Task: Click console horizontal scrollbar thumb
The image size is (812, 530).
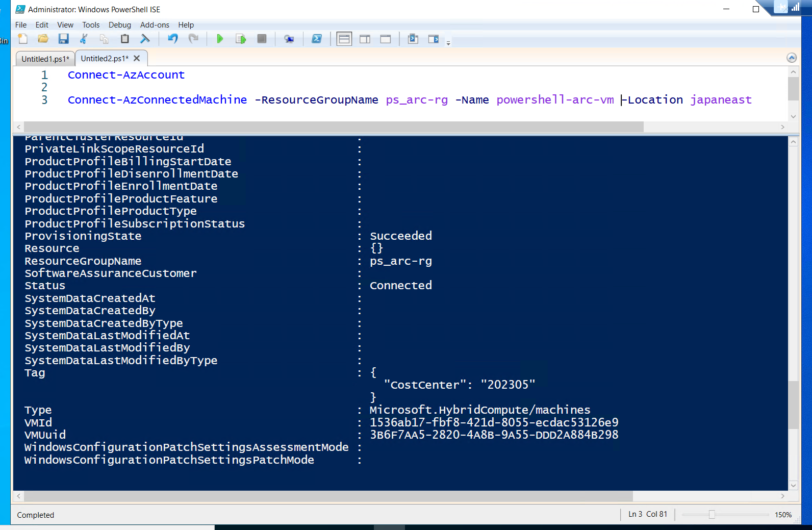Action: click(x=328, y=496)
